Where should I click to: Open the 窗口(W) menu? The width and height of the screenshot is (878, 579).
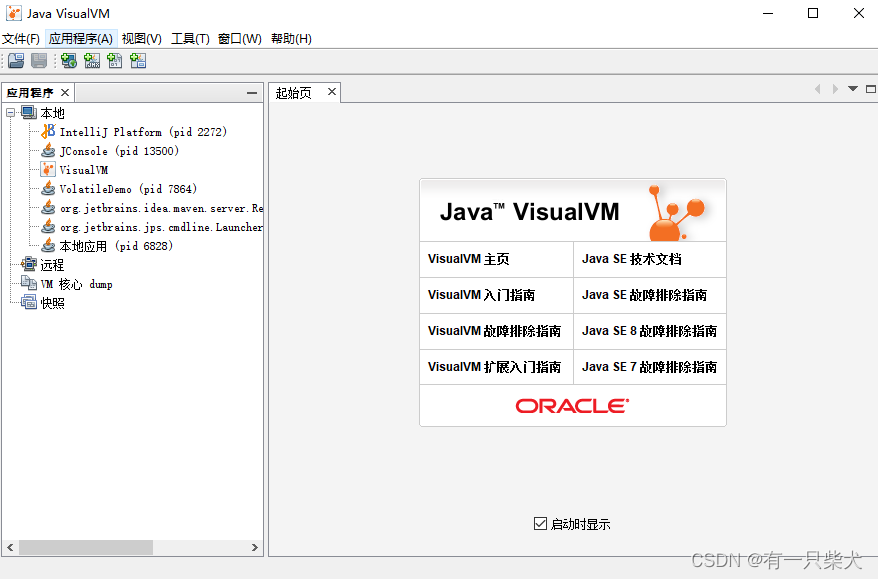pyautogui.click(x=240, y=39)
